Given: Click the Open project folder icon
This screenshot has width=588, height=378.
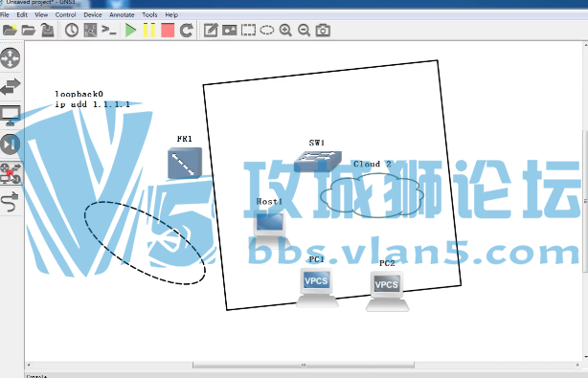Looking at the screenshot, I should [x=29, y=30].
